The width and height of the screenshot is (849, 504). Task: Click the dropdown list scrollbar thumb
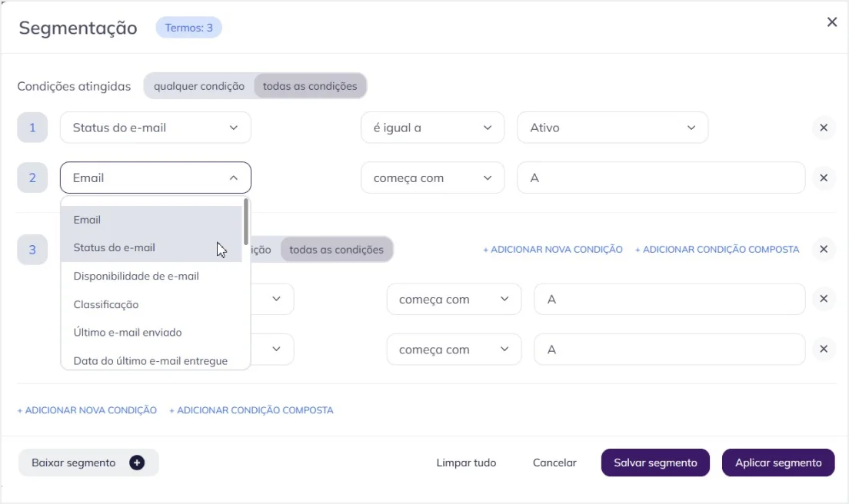[246, 220]
